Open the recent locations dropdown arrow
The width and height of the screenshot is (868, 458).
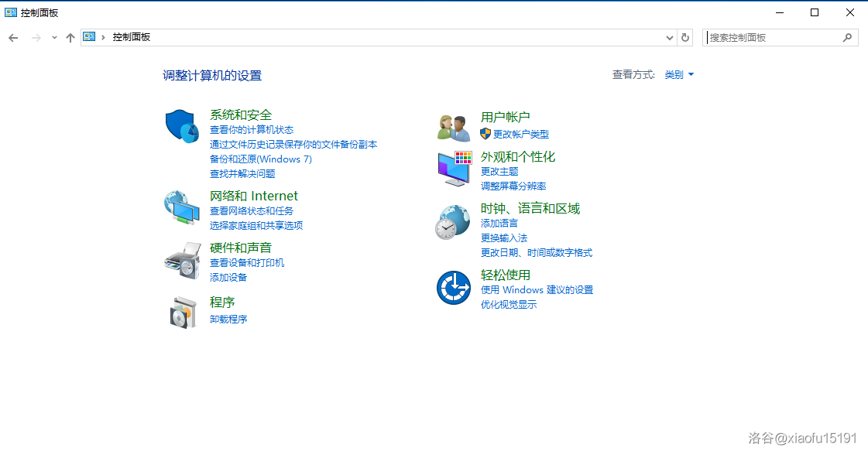pyautogui.click(x=53, y=38)
